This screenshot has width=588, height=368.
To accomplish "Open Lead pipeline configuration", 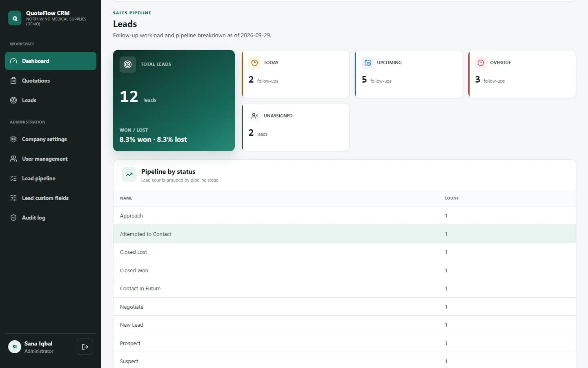I will (x=51, y=178).
